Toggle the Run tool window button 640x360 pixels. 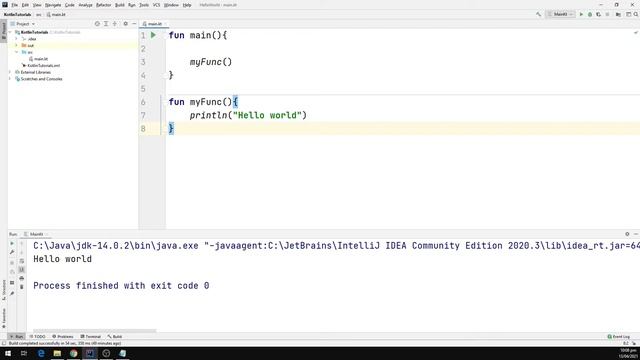[x=17, y=336]
